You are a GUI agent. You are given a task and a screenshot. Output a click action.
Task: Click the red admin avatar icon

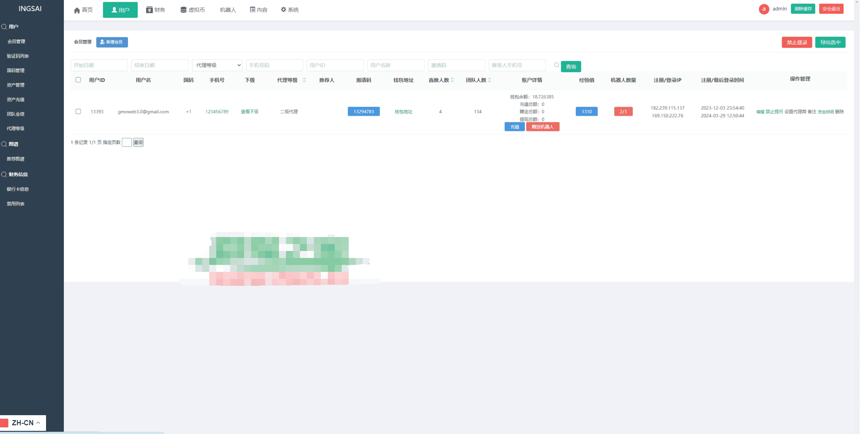(x=764, y=9)
